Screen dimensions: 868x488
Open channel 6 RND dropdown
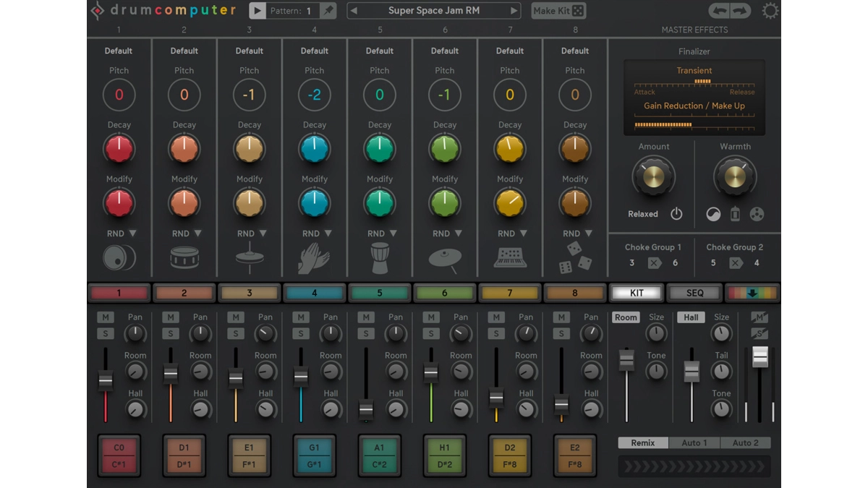pos(447,234)
